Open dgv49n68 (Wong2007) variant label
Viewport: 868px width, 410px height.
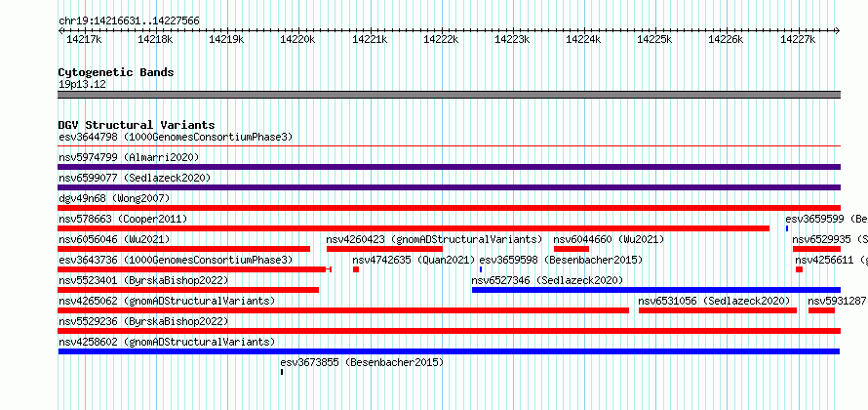pyautogui.click(x=114, y=198)
